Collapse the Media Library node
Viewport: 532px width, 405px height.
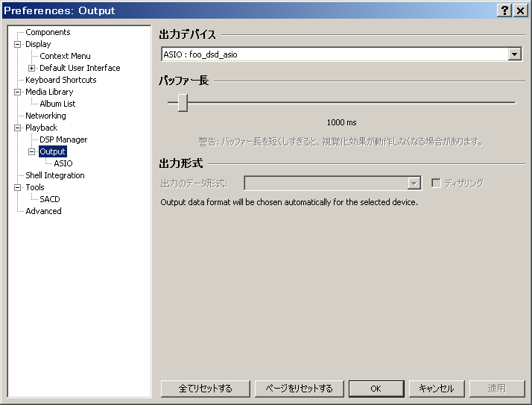[x=17, y=92]
